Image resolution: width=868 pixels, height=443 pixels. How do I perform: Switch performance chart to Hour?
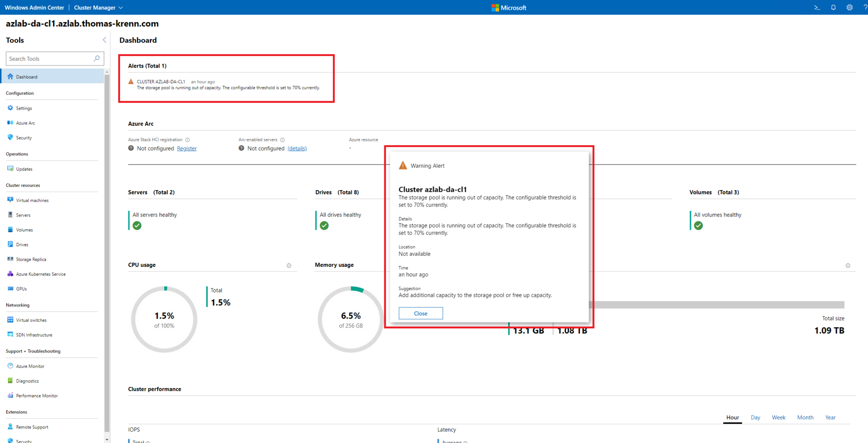(732, 417)
